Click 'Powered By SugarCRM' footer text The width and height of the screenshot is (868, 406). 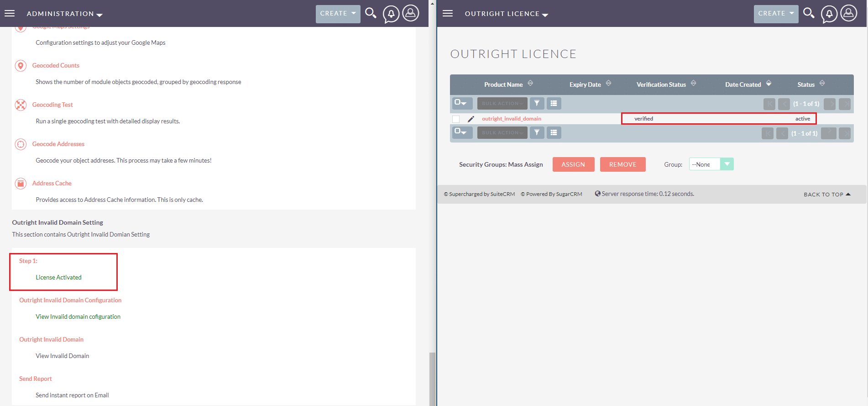(551, 194)
